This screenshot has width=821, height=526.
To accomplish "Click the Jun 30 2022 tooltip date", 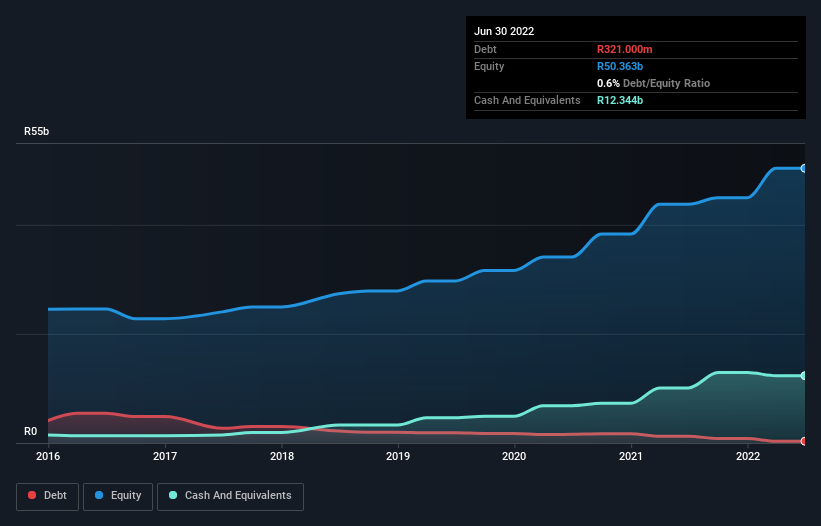I will (504, 31).
